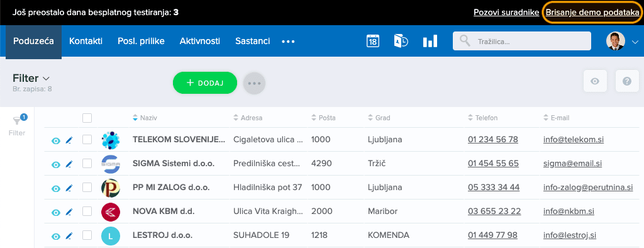
Task: Check the checkbox for PP MI ZALOG d.o.o.
Action: coord(87,188)
